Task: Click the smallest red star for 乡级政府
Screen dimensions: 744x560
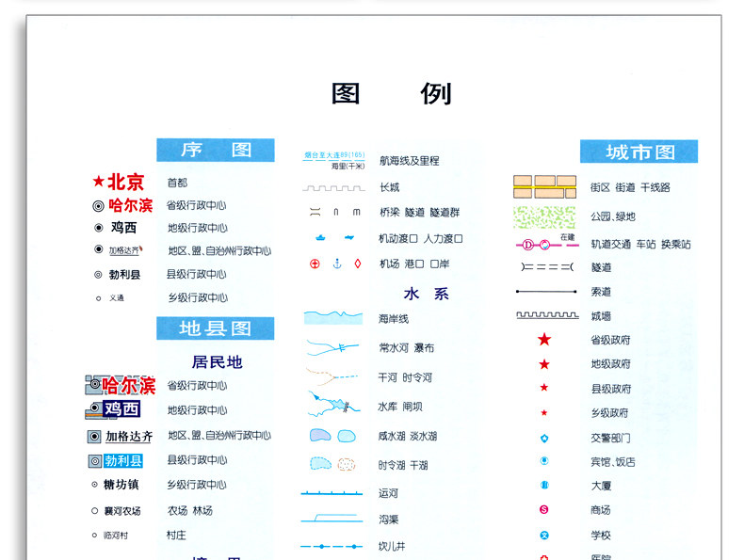Action: click(x=544, y=412)
